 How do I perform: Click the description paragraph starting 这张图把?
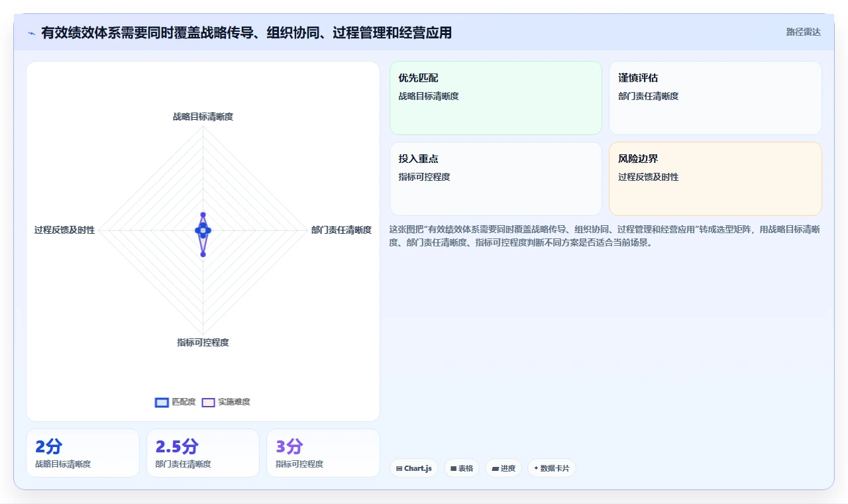click(605, 236)
